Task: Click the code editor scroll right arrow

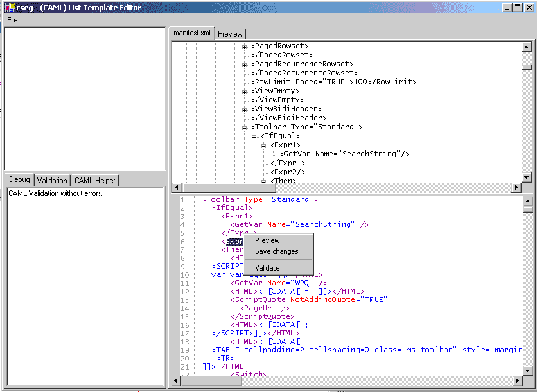Action: tap(518, 380)
